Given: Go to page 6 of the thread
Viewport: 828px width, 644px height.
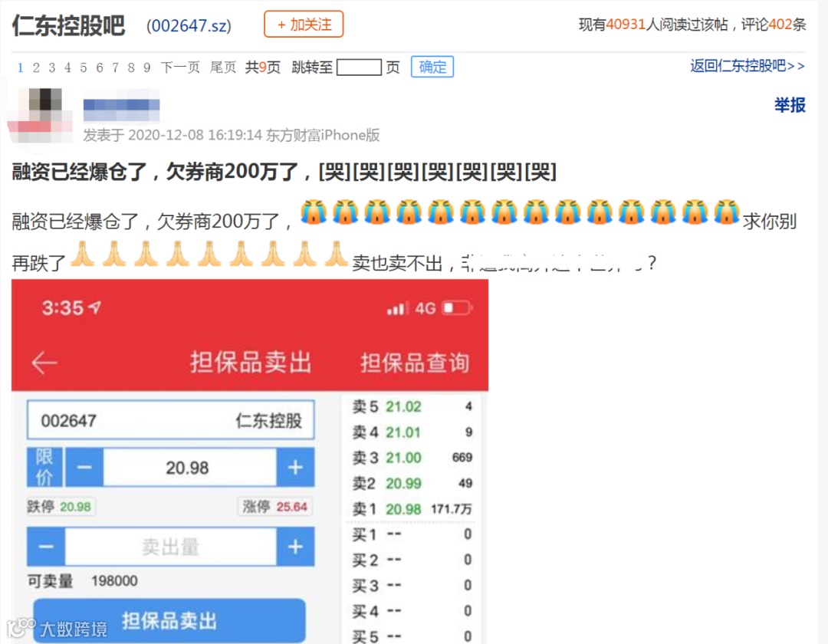Looking at the screenshot, I should pyautogui.click(x=99, y=67).
